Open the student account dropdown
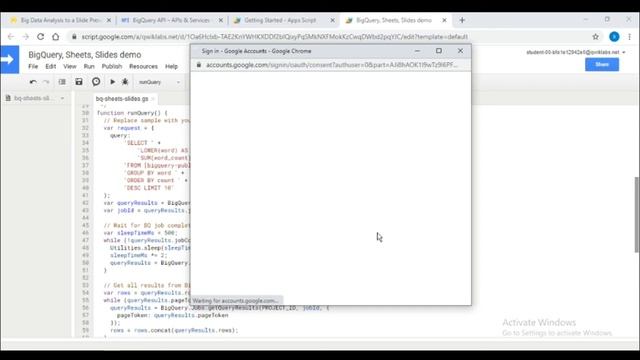 point(576,52)
